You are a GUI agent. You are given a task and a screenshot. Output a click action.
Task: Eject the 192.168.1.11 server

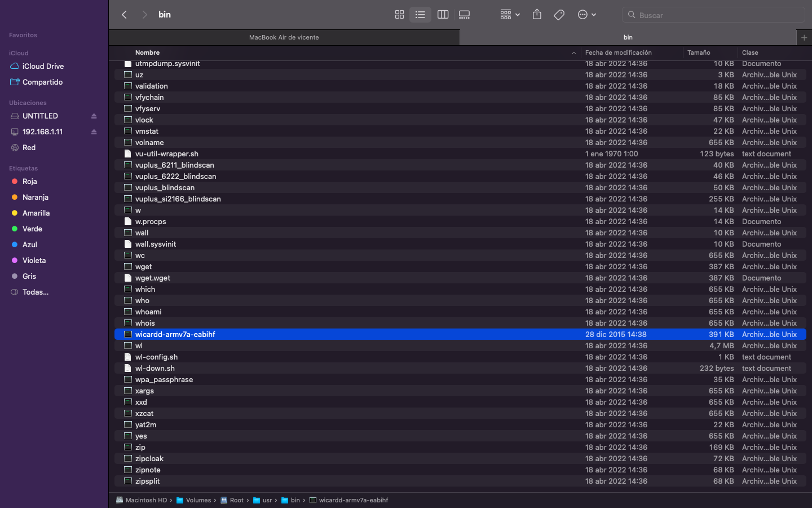(94, 132)
